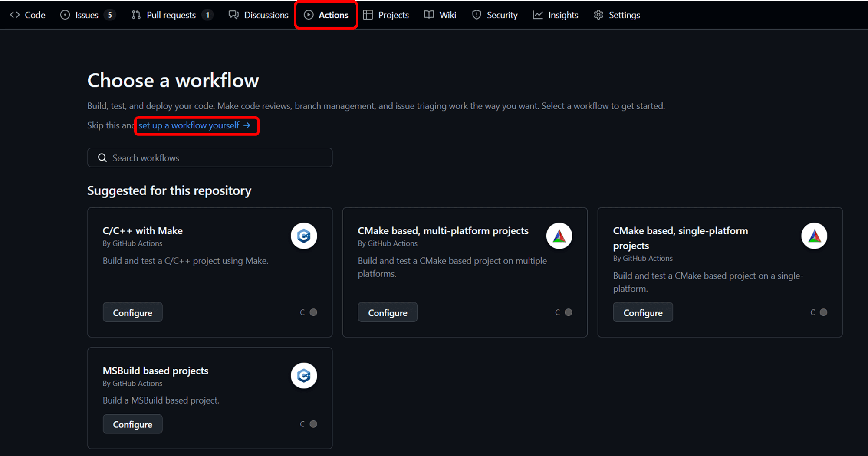Click the CMake logo on the multi-platform projects card
The height and width of the screenshot is (456, 868).
pyautogui.click(x=559, y=236)
